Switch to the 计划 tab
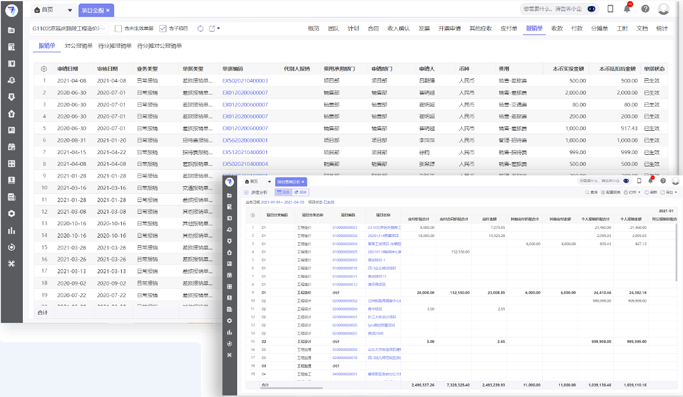This screenshot has width=683, height=397. (353, 28)
